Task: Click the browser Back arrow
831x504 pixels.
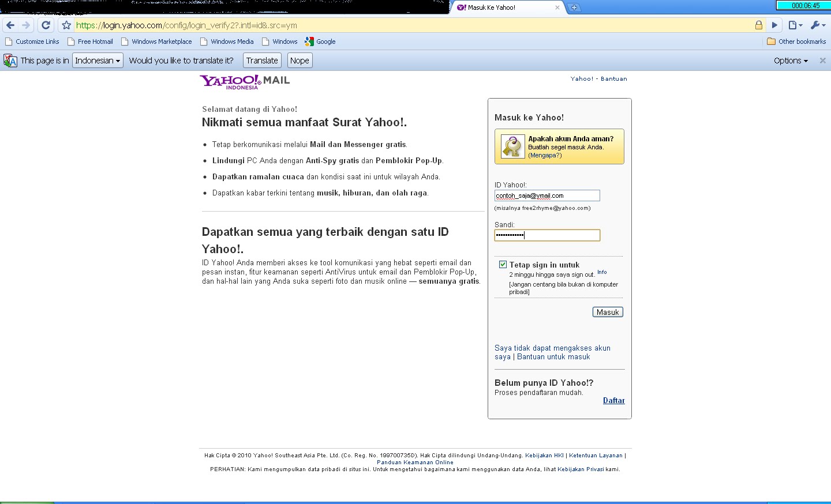Action: (x=10, y=25)
